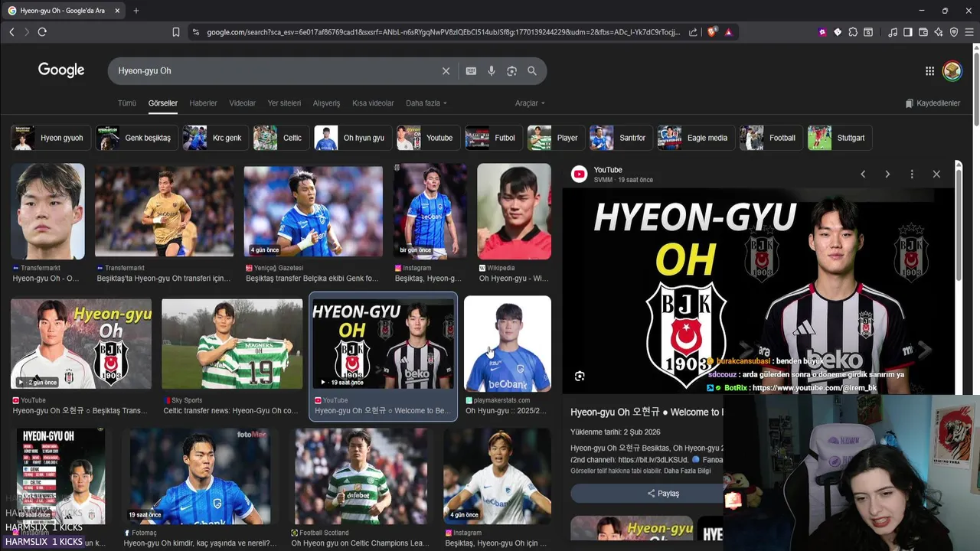Filter by Futbol chip
980x551 pixels.
(x=494, y=138)
